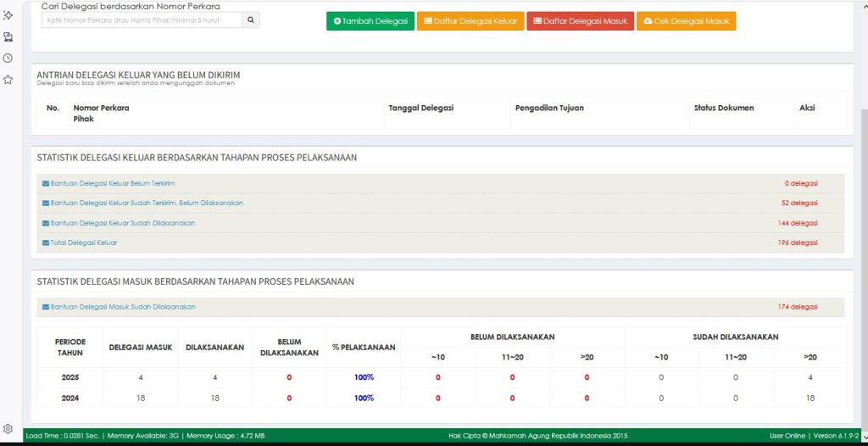Viewport: 868px width, 446px height.
Task: Click Delegasi Masuk value 4 for 2025
Action: pos(141,377)
